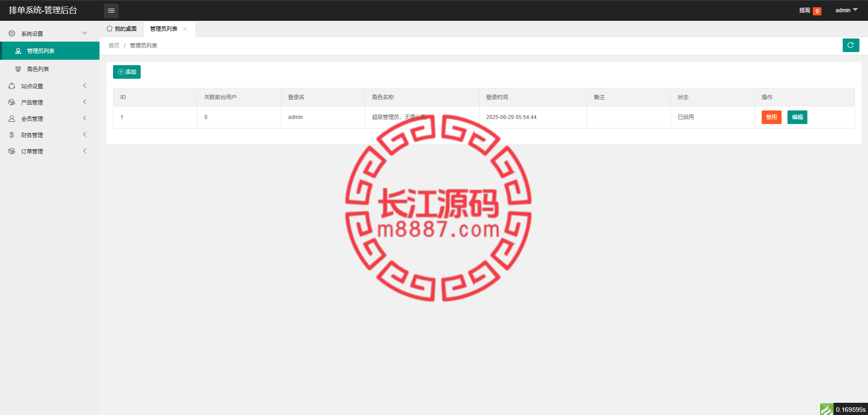
Task: Expand the 财务管理 chevron
Action: 85,134
